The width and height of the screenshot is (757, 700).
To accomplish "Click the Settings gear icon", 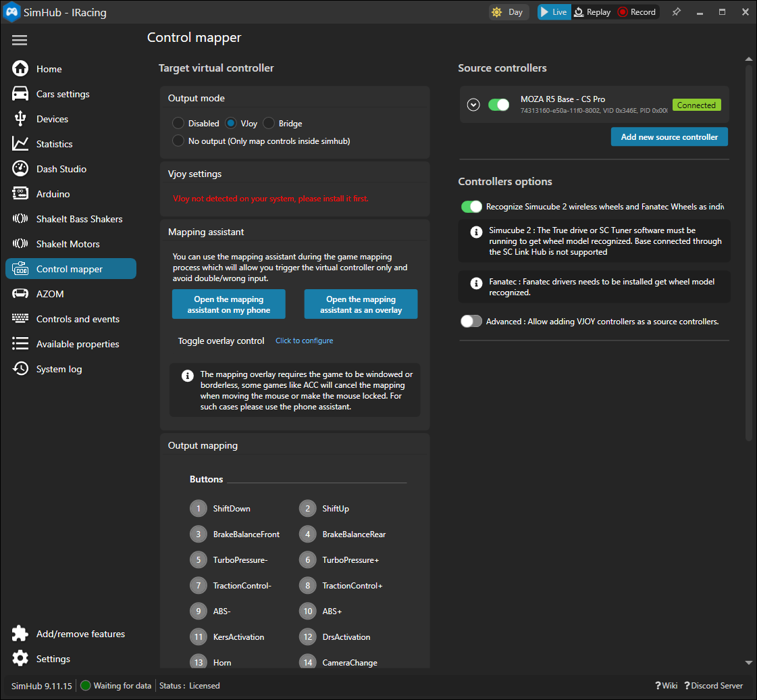I will (x=20, y=659).
